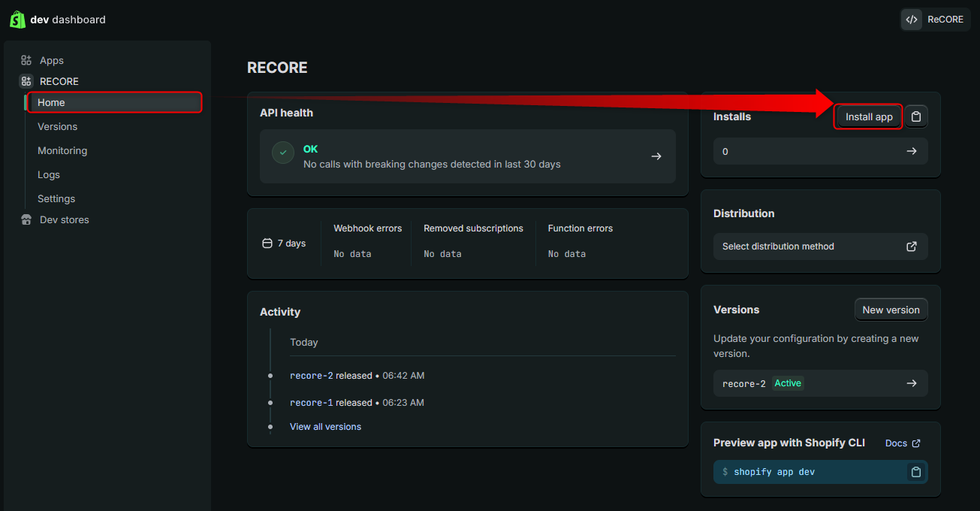Click the New version button
The width and height of the screenshot is (980, 511).
point(891,310)
